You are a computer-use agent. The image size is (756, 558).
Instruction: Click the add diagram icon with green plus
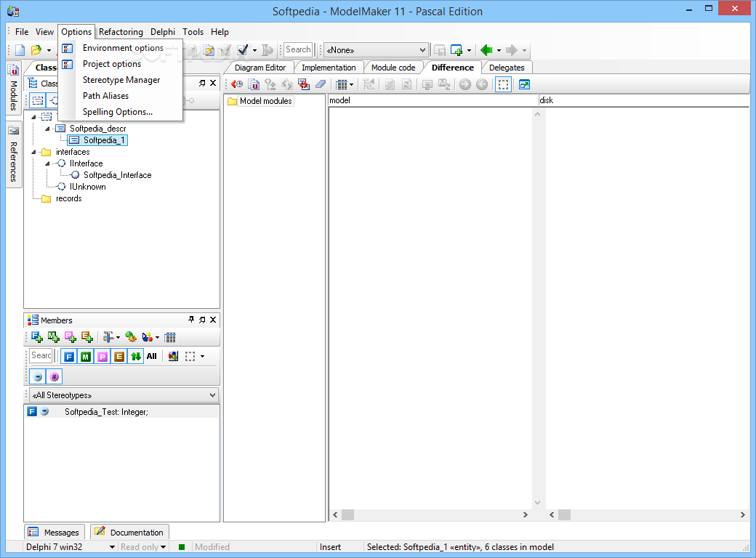coord(456,50)
